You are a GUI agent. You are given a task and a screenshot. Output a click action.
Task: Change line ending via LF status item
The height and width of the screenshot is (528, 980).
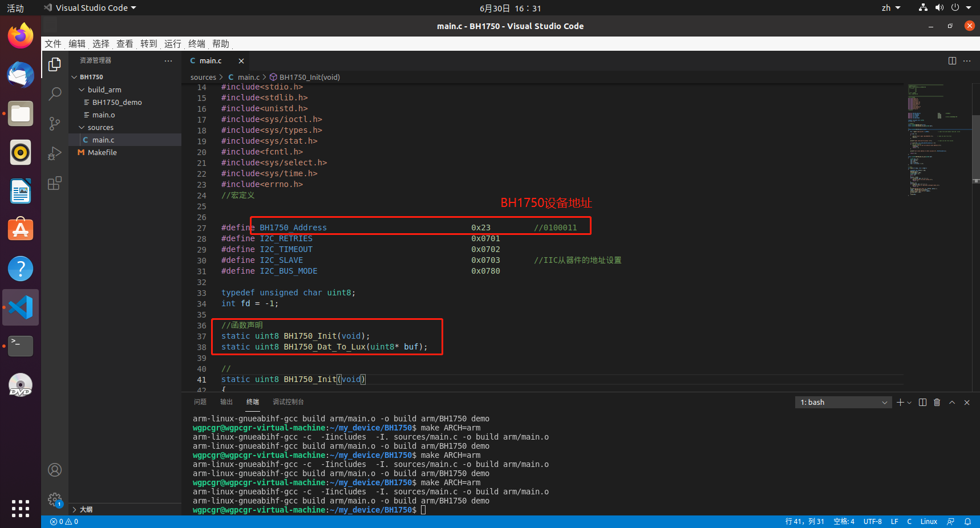[894, 522]
